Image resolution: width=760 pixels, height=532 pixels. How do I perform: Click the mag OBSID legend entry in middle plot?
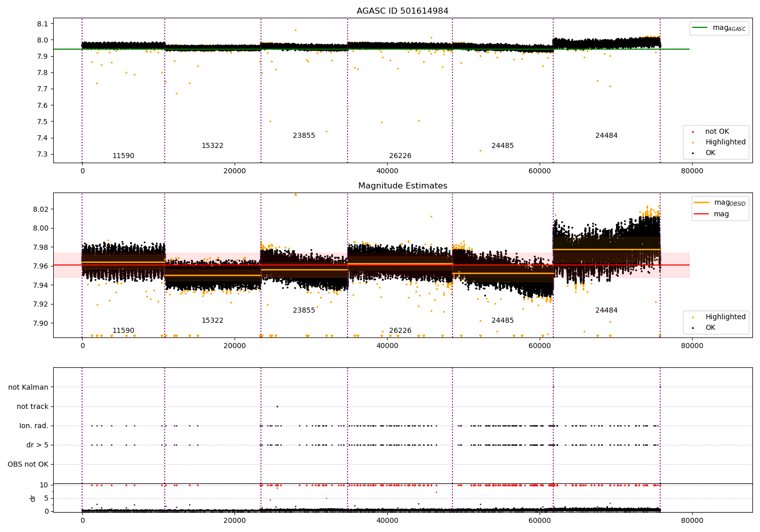click(720, 203)
